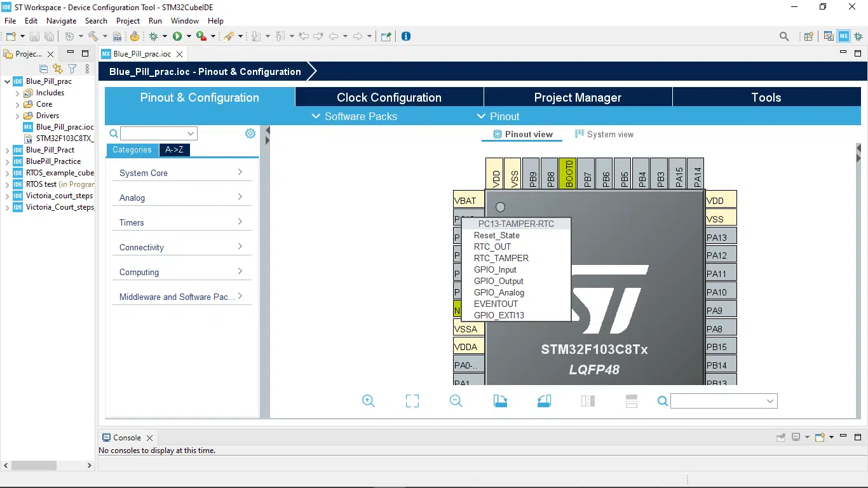The image size is (868, 488).
Task: Click the VBAT pin on the chip
Action: point(469,200)
